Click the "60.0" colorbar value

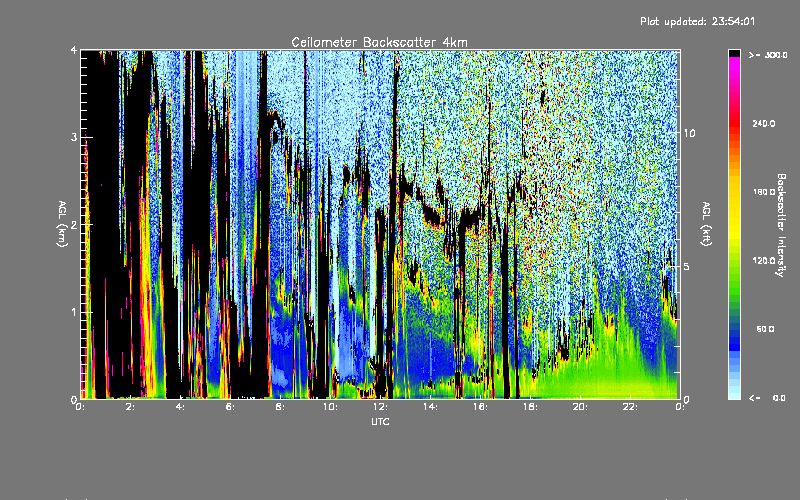click(765, 329)
